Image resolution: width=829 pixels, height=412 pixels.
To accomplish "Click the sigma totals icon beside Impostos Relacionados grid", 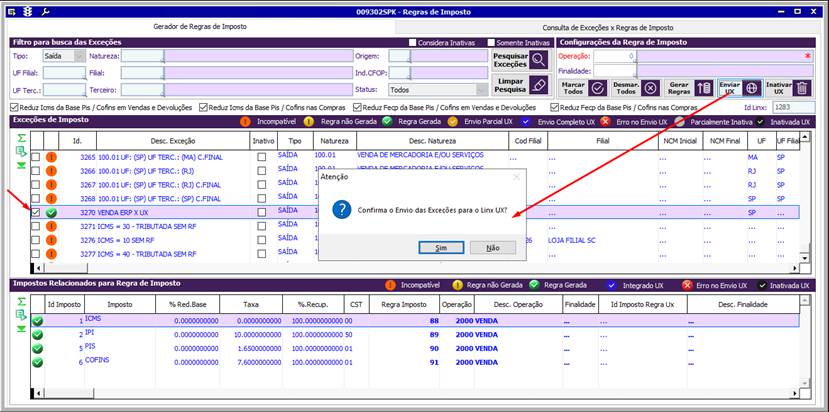I will point(21,302).
